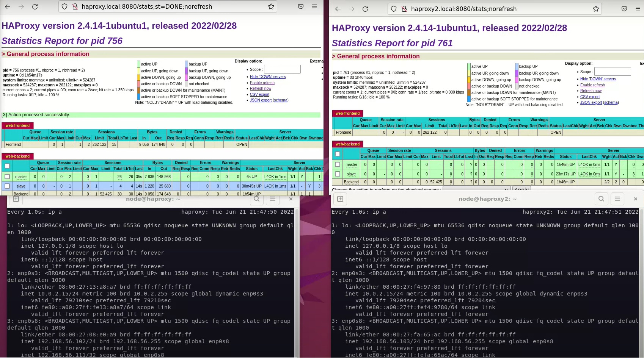644x358 pixels.
Task: Go forward in the haproxy2.local browser window
Action: [x=352, y=9]
